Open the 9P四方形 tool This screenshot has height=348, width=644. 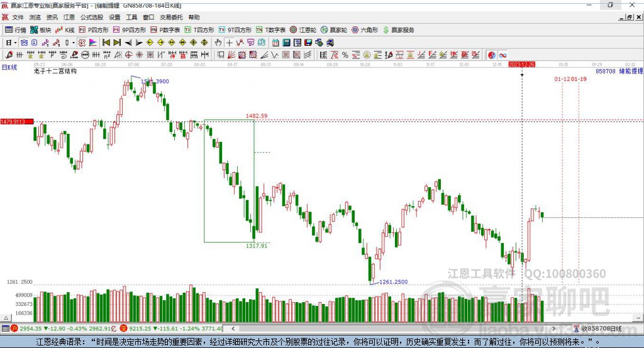130,30
